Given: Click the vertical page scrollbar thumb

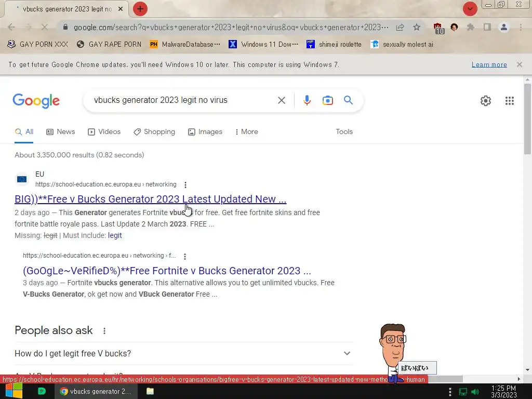Looking at the screenshot, I should pos(527,119).
